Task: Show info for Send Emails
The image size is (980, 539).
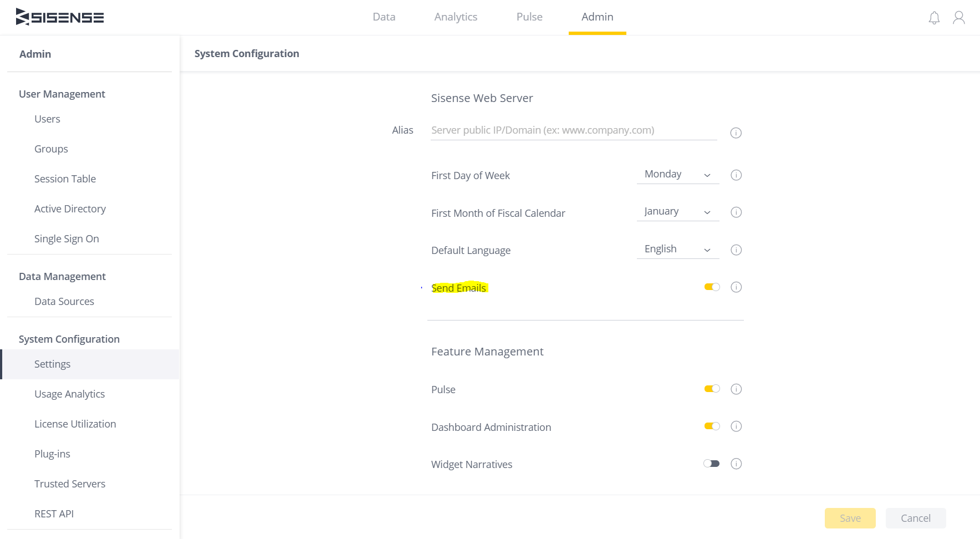Action: [x=736, y=287]
